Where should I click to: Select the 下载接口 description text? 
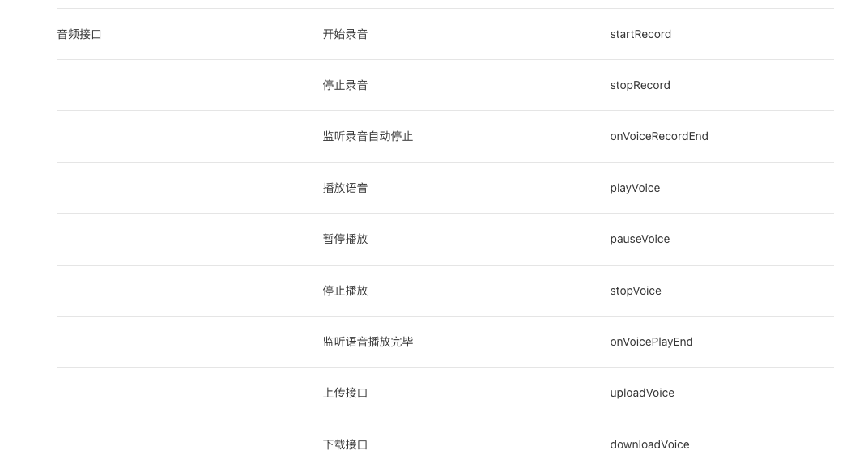tap(345, 445)
